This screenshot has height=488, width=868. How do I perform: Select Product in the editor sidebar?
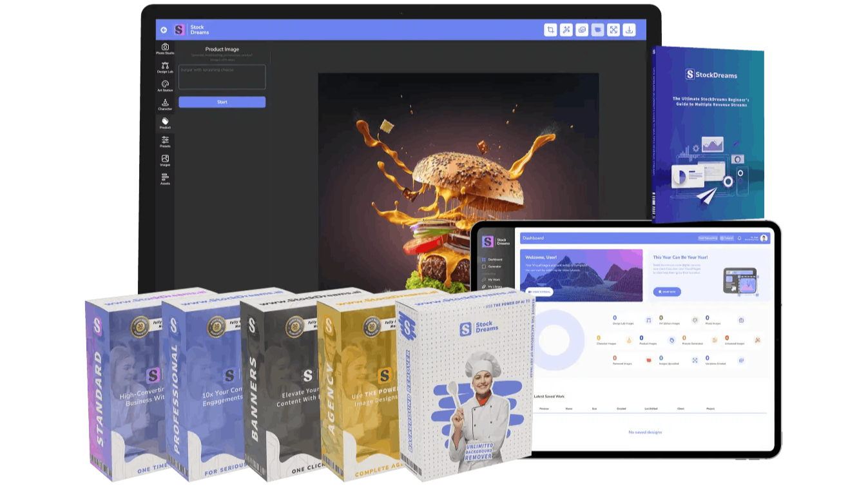click(165, 123)
